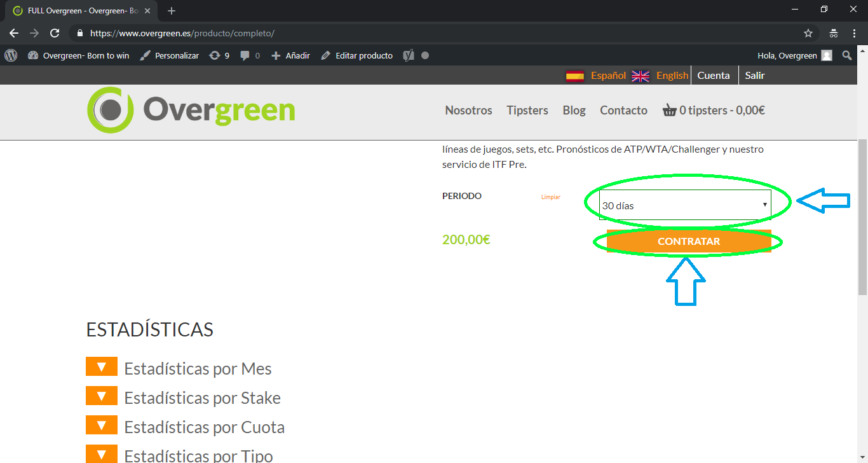Click Editar producto in the admin bar
This screenshot has width=868, height=463.
(x=357, y=55)
